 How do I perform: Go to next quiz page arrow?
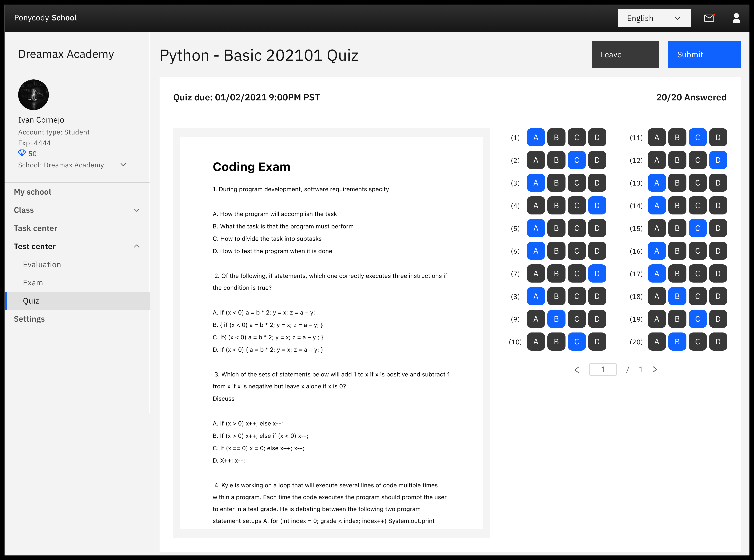(x=655, y=370)
